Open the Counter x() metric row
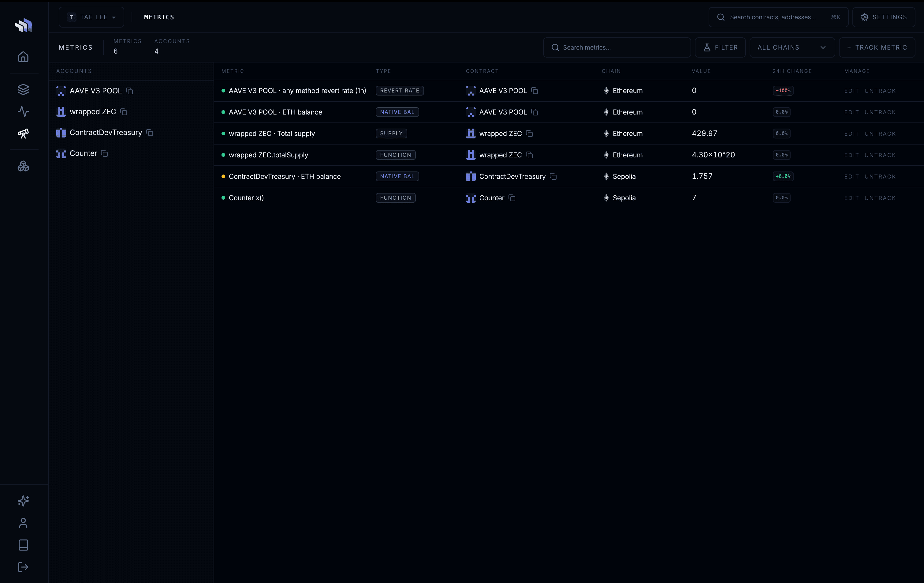The height and width of the screenshot is (583, 924). (x=569, y=198)
